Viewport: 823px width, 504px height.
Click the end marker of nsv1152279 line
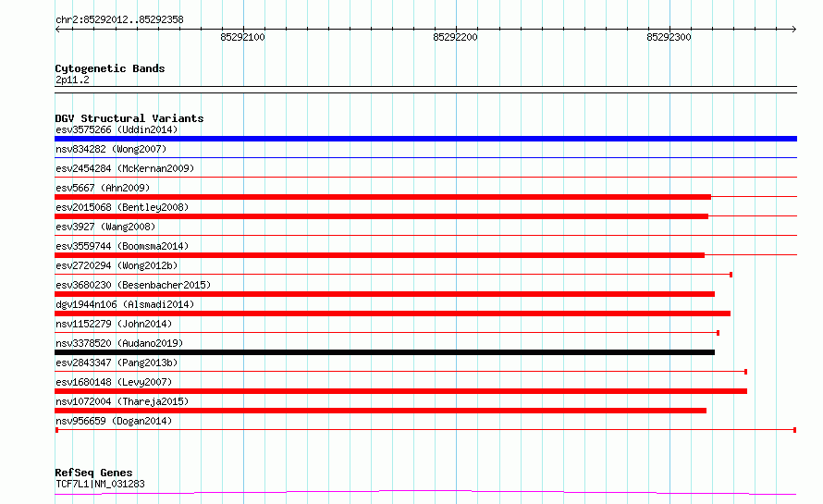(x=718, y=333)
